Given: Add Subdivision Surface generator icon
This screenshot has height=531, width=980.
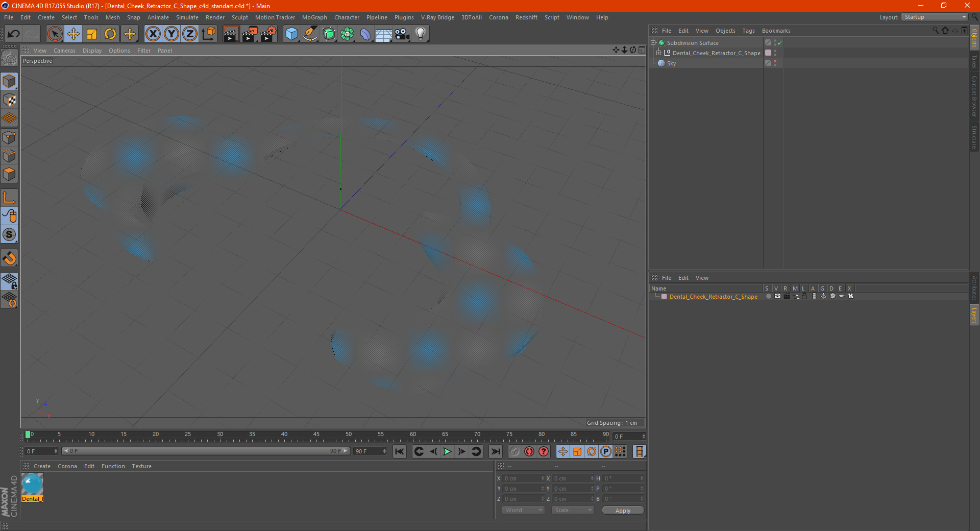Looking at the screenshot, I should [x=329, y=34].
